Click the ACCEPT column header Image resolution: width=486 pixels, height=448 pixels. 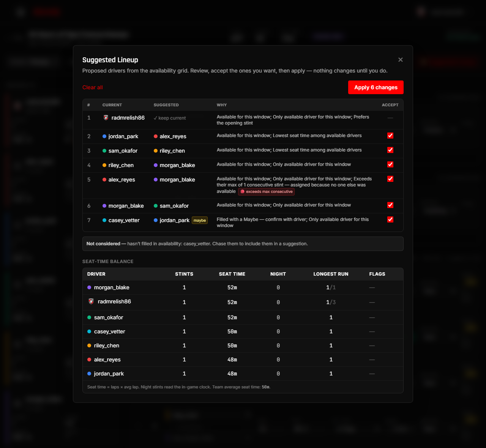[x=390, y=105]
